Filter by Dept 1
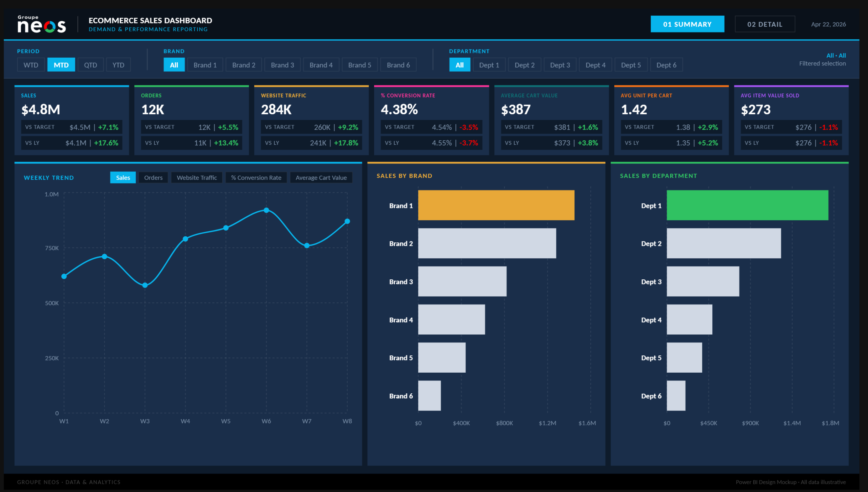The width and height of the screenshot is (868, 492). click(489, 65)
